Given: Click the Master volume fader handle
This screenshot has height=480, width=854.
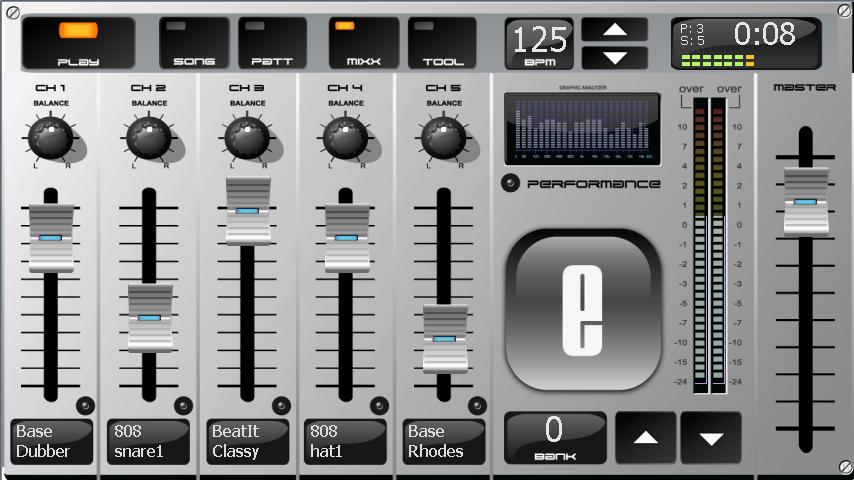Looking at the screenshot, I should 806,202.
